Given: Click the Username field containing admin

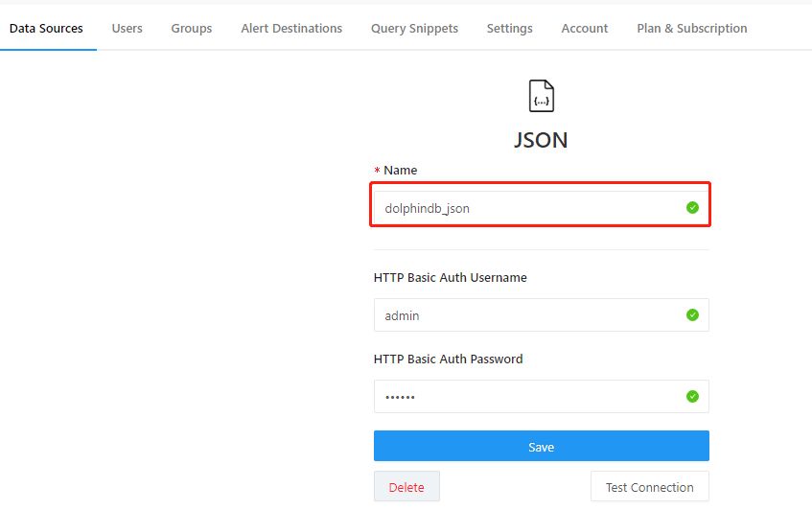Looking at the screenshot, I should coord(527,315).
